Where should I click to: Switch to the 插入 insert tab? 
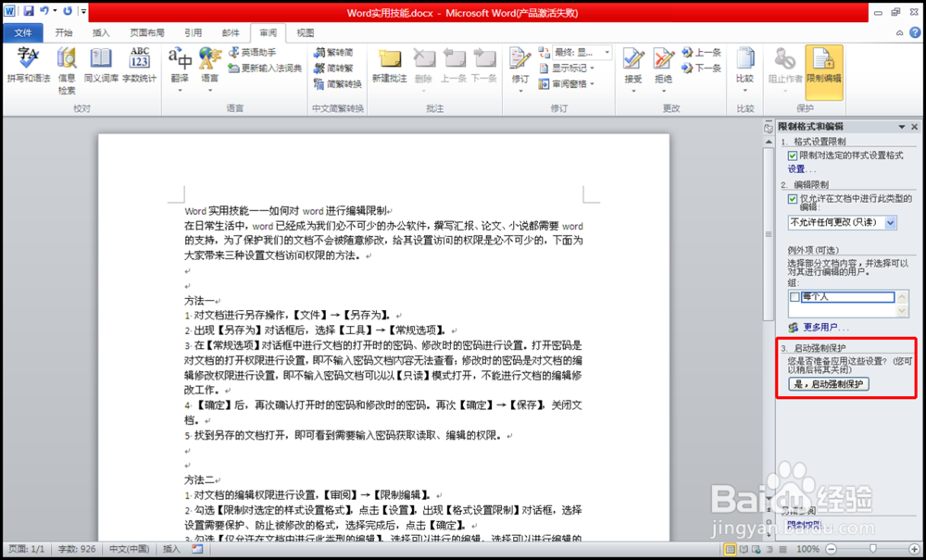(x=101, y=33)
